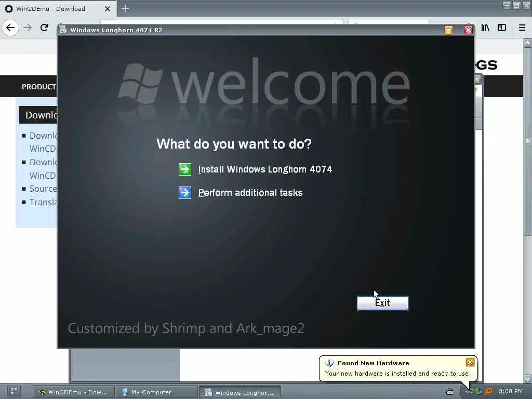The width and height of the screenshot is (532, 399).
Task: Click the WinCDEmu gear favicon on the tab
Action: click(x=9, y=9)
